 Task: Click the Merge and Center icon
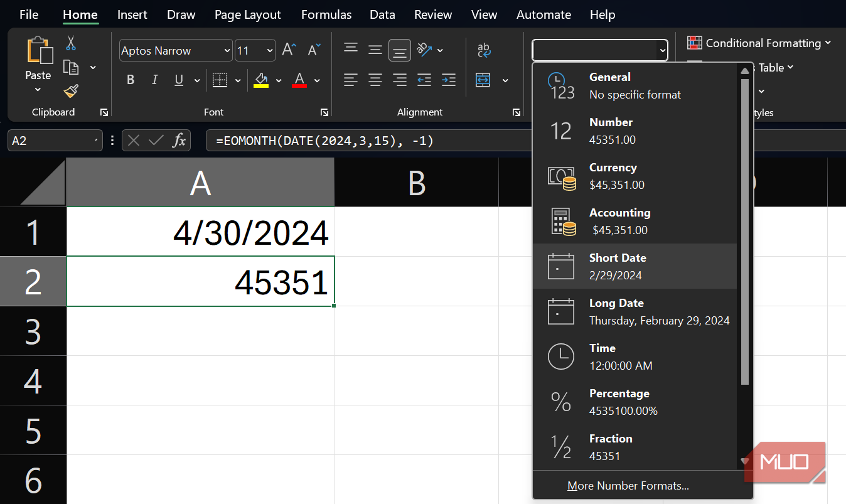[x=483, y=80]
